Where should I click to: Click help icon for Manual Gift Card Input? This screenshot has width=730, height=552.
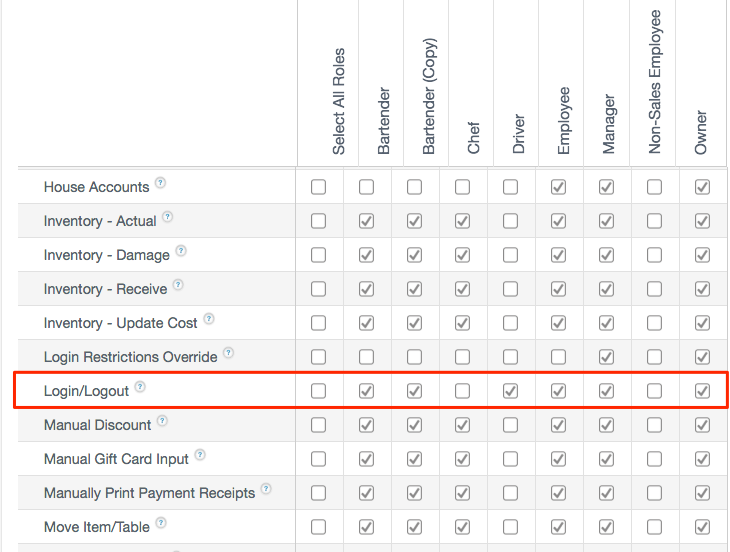201,456
